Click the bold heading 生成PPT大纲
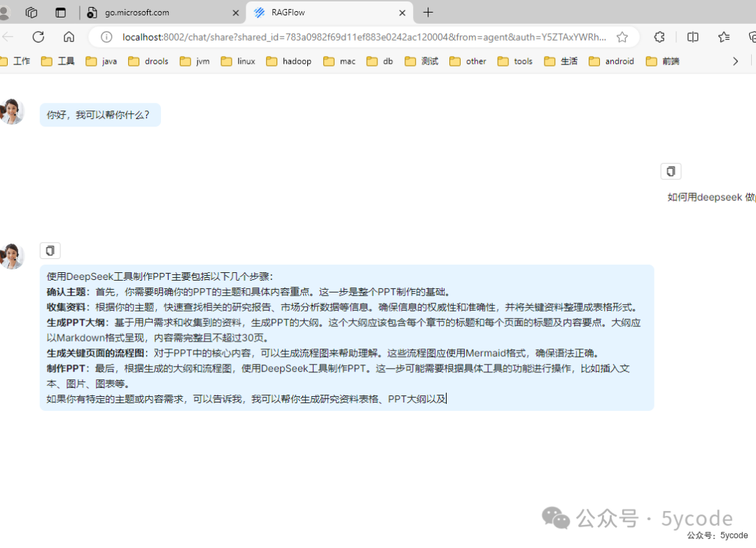The image size is (756, 548). pos(75,323)
